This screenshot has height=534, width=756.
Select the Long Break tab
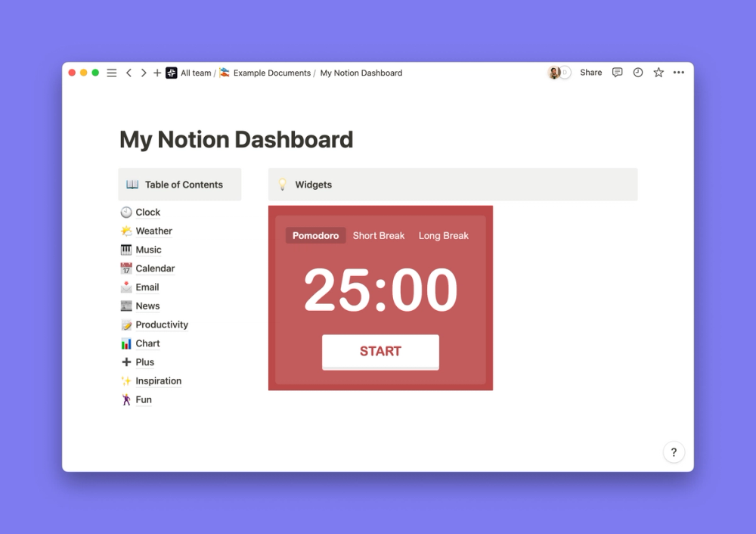[444, 235]
